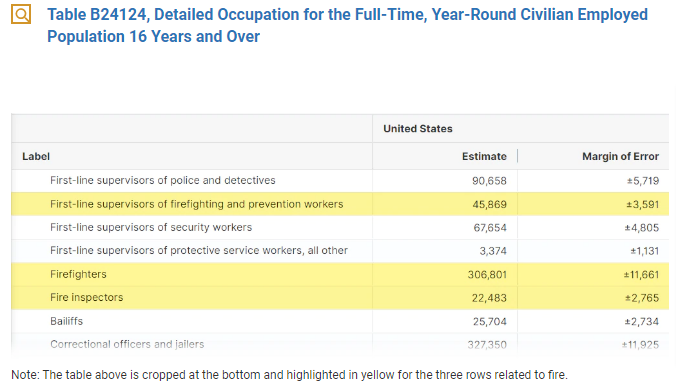
Task: Click the 306,801 estimate value
Action: pos(487,275)
